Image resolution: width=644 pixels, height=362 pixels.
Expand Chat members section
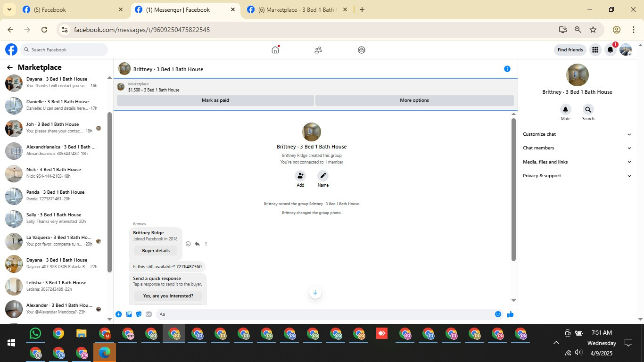tap(577, 148)
